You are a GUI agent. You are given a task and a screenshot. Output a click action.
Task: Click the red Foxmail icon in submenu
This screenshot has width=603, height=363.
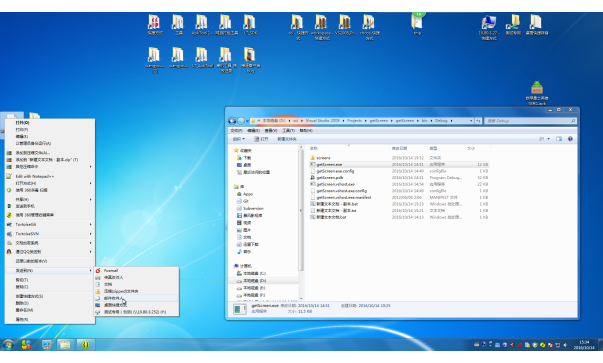(x=98, y=270)
